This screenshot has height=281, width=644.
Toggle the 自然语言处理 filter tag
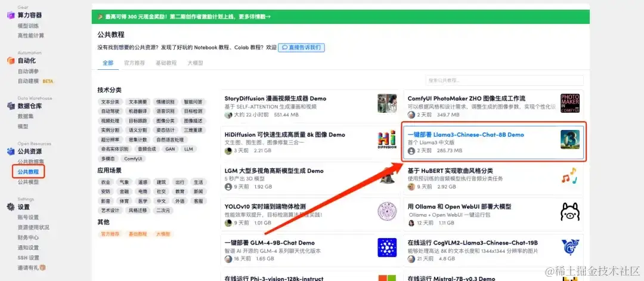(169, 140)
